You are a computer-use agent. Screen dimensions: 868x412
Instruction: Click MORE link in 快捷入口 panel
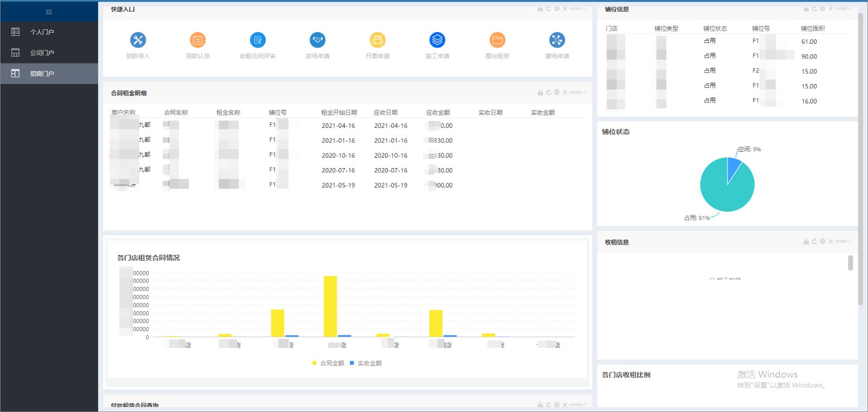pyautogui.click(x=578, y=9)
